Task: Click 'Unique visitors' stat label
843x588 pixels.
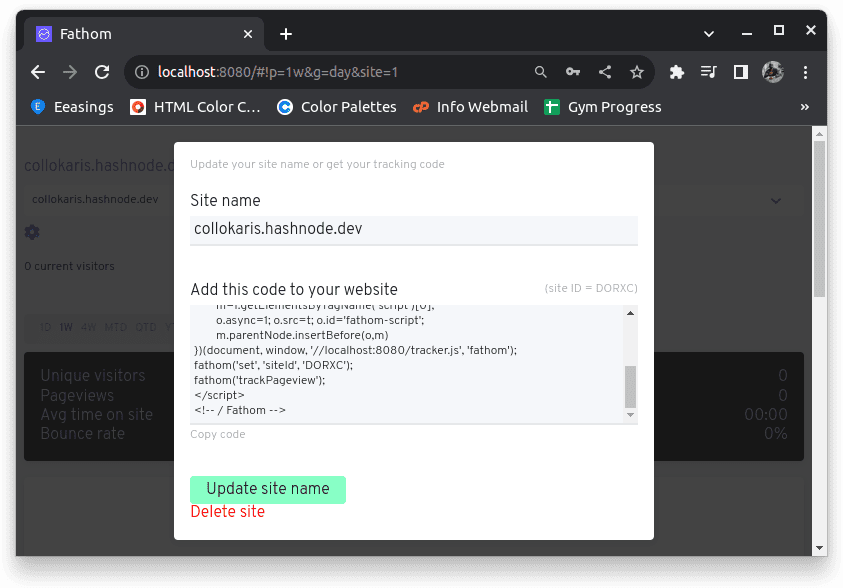Action: [93, 375]
